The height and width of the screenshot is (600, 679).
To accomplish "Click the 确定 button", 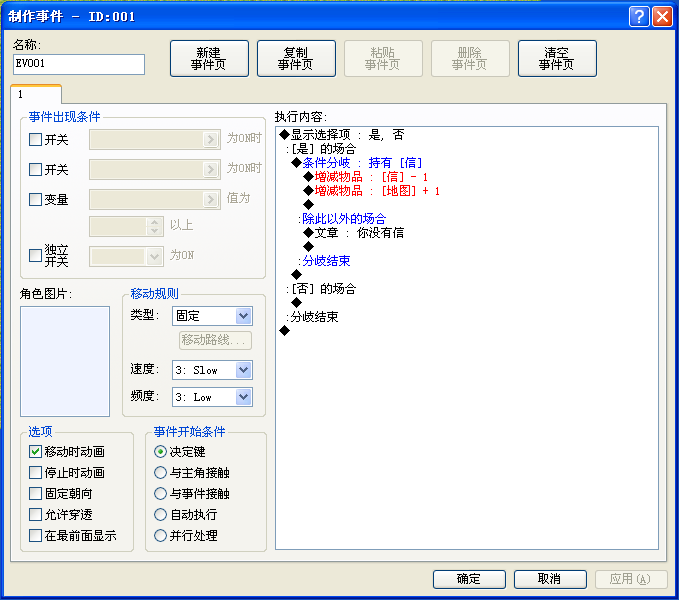I will (469, 579).
